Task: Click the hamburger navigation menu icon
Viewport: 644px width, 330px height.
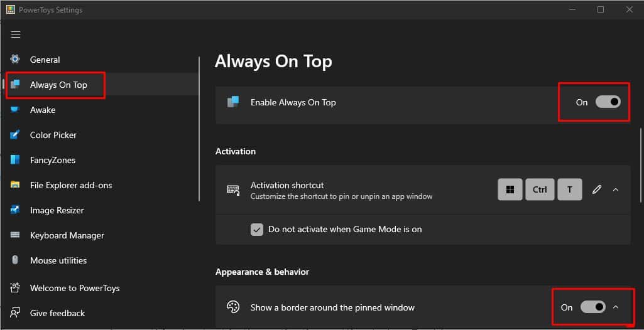Action: (16, 35)
